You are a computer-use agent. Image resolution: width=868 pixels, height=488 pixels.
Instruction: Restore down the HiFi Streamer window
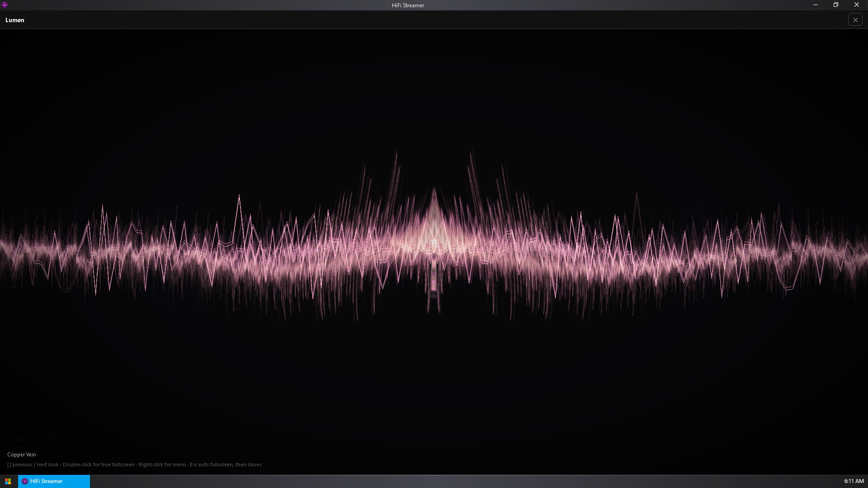836,5
